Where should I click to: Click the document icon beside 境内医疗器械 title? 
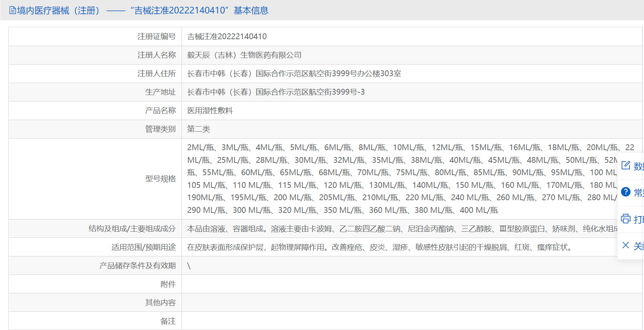[12, 11]
